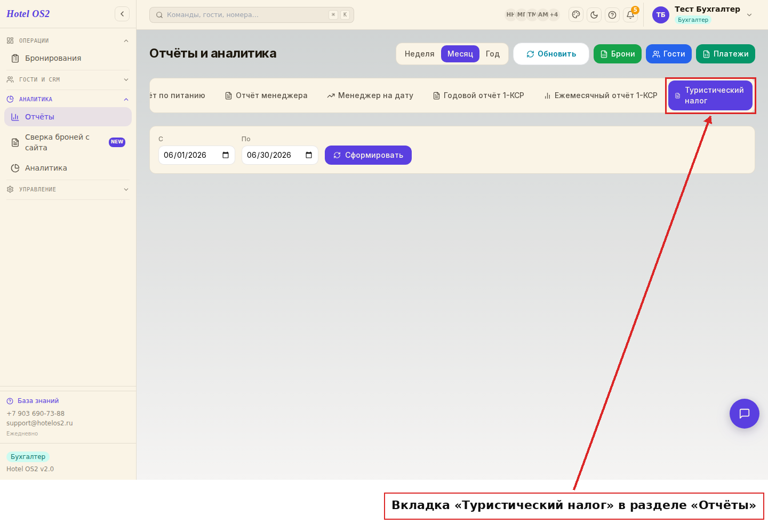Image resolution: width=768 pixels, height=532 pixels.
Task: Export Платежи report
Action: point(725,54)
